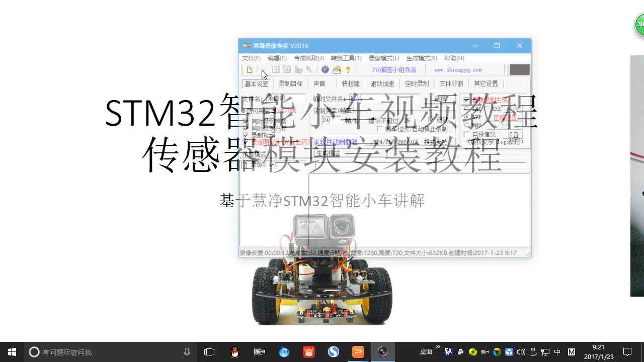Toggle 自设信息 checkbox

click(466, 135)
